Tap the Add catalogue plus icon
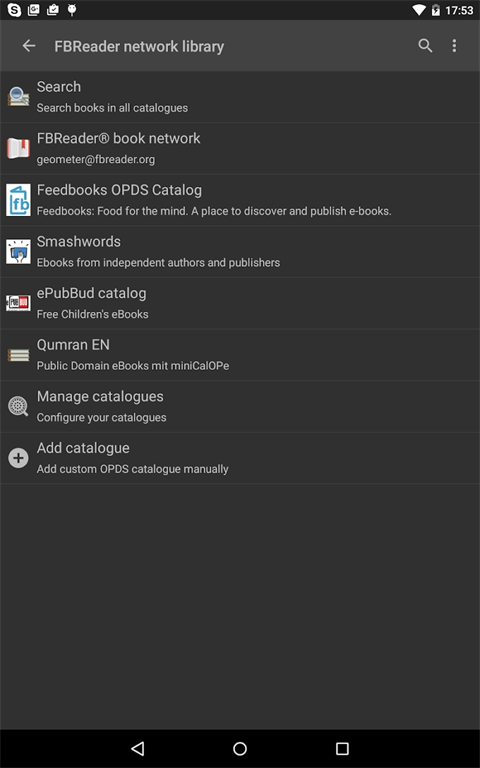 pos(18,458)
